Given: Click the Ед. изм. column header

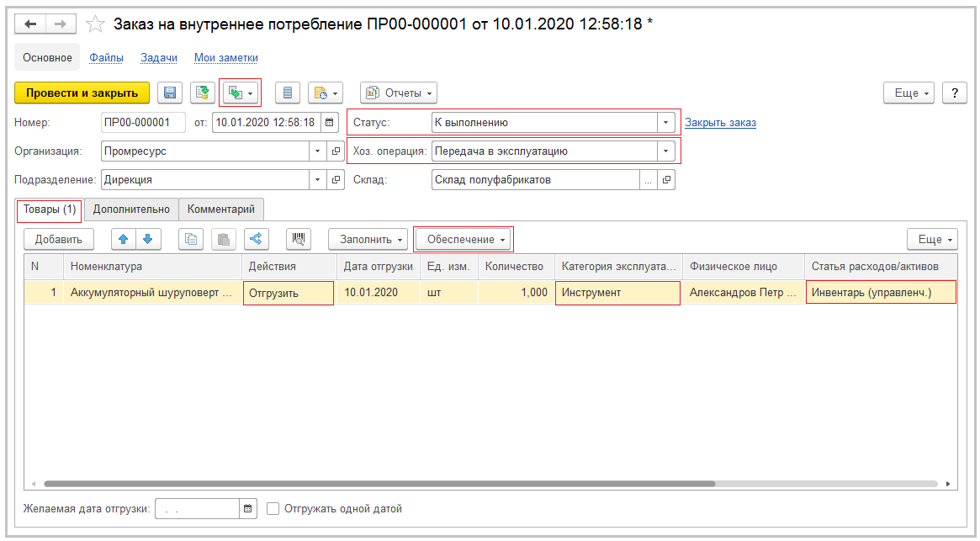Looking at the screenshot, I should pos(448,267).
